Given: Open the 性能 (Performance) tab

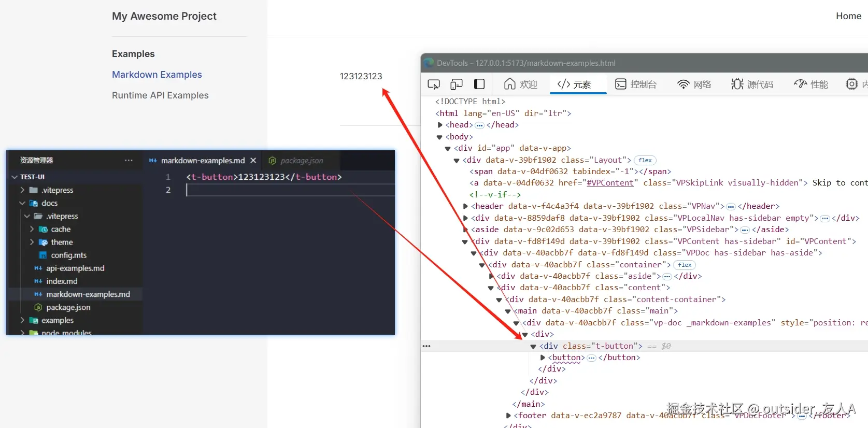Looking at the screenshot, I should [811, 84].
